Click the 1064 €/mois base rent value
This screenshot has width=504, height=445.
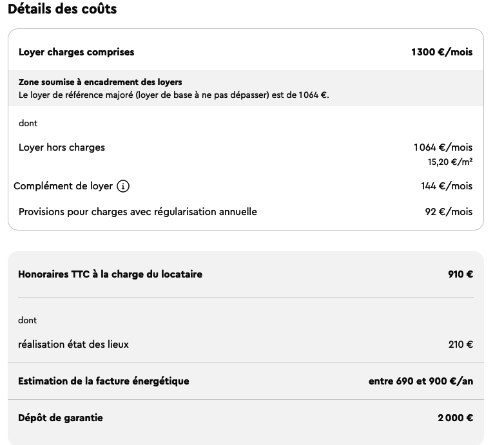pos(443,147)
